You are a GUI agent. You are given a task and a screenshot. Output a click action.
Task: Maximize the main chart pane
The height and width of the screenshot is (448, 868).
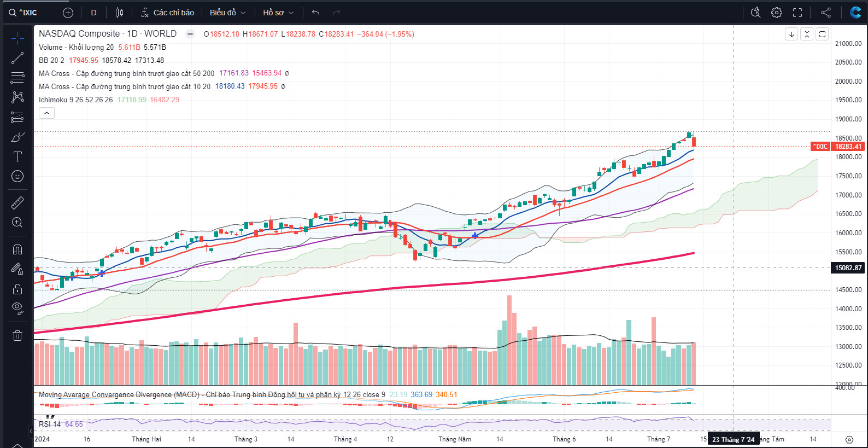[822, 34]
